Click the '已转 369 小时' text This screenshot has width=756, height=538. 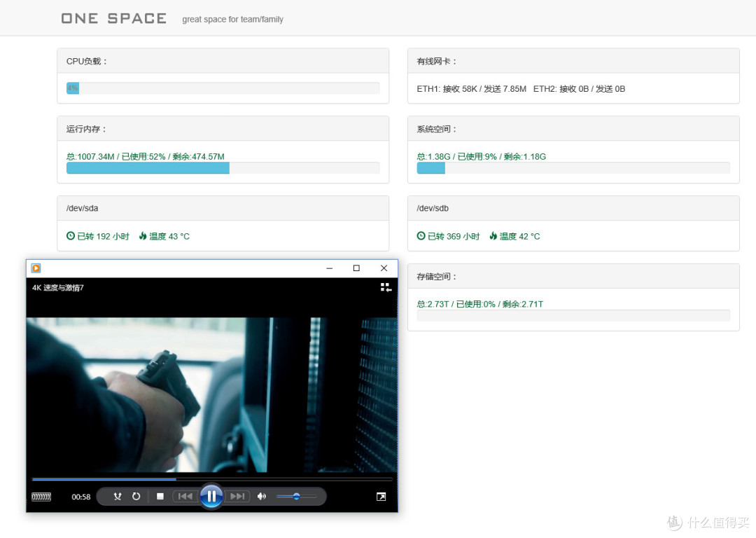click(454, 237)
